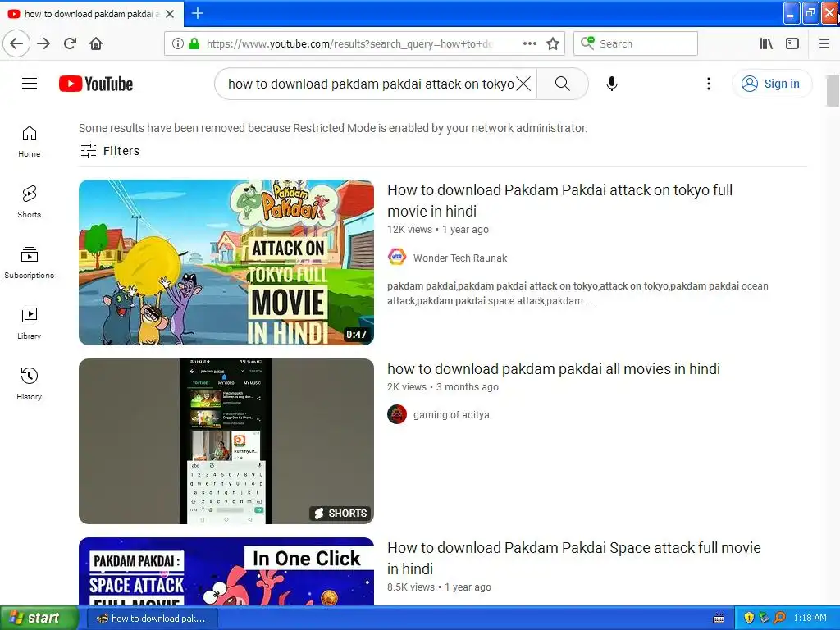Reload the current page

tap(71, 43)
